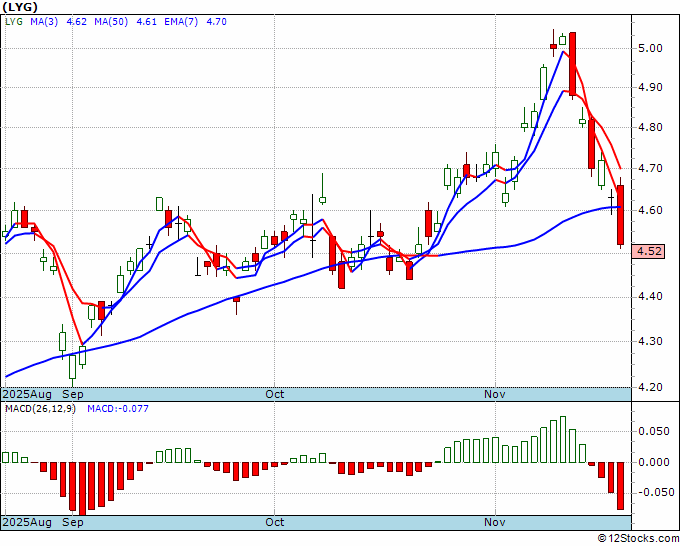Click the 2025Aug label below the price chart
Viewport: 680px width, 546px height.
pos(27,394)
